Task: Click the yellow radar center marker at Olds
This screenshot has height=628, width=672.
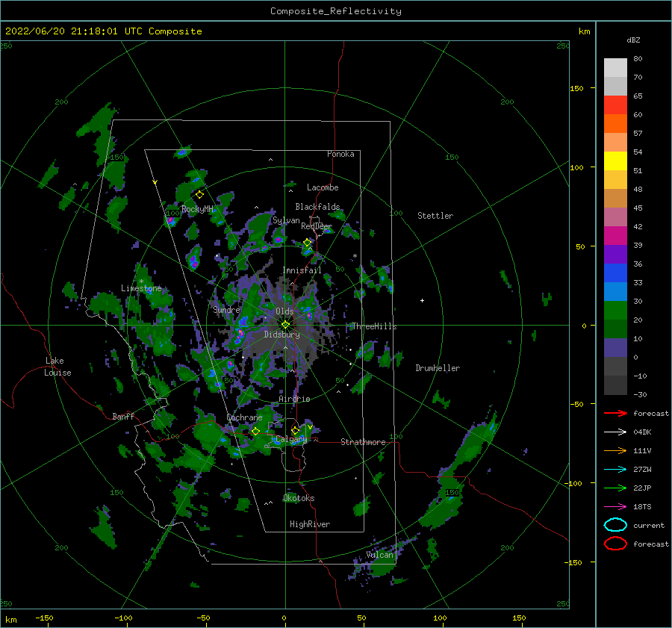Action: click(x=285, y=325)
